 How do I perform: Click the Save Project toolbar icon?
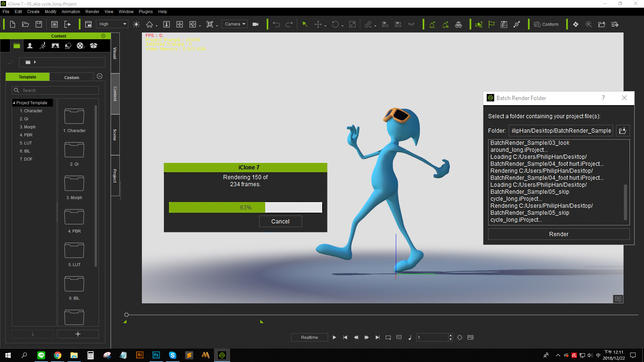pos(39,24)
